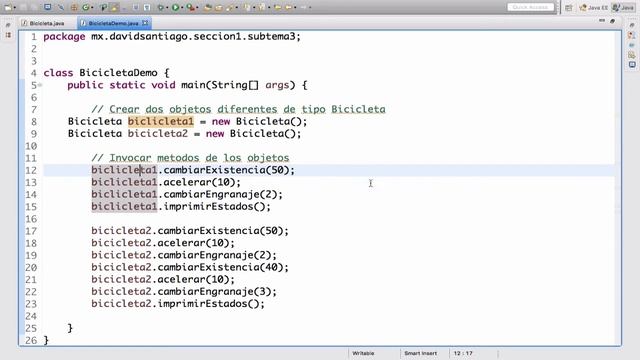Select the BicicletaDemo.java editor tab
This screenshot has width=640, height=360.
[113, 23]
